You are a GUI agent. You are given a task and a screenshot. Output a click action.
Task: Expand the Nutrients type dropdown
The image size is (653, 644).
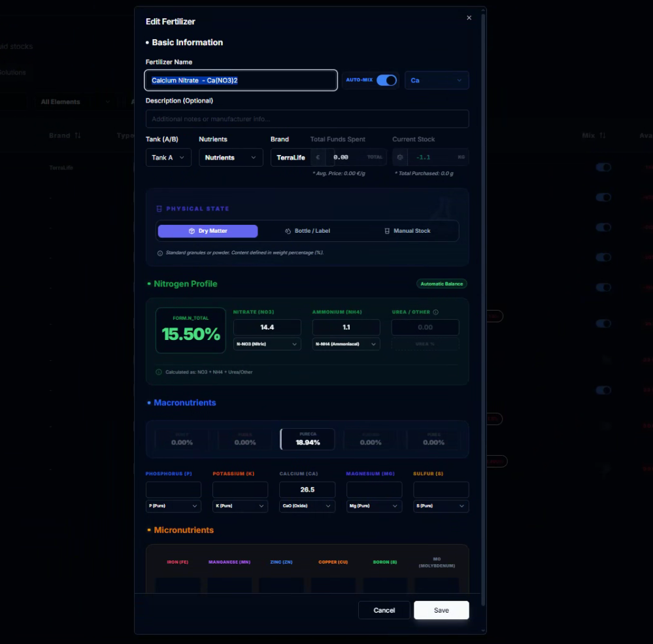coord(231,158)
